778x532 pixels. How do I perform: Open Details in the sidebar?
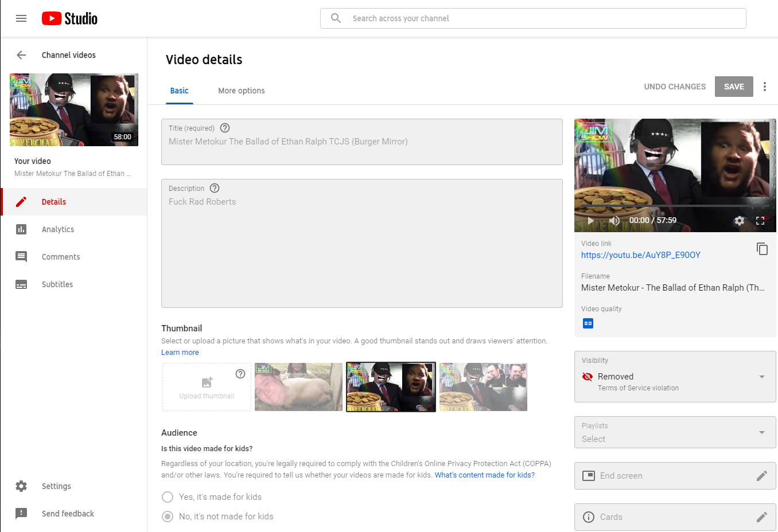pyautogui.click(x=73, y=202)
